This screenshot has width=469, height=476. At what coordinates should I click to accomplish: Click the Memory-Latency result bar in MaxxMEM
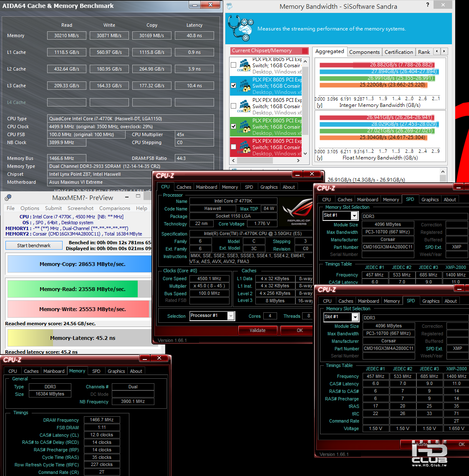(x=79, y=338)
